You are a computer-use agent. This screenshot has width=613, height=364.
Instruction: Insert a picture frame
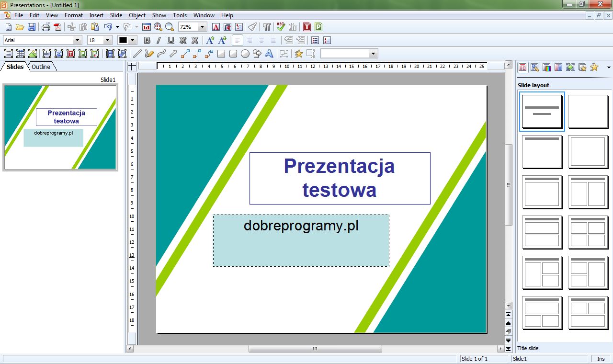pos(33,54)
